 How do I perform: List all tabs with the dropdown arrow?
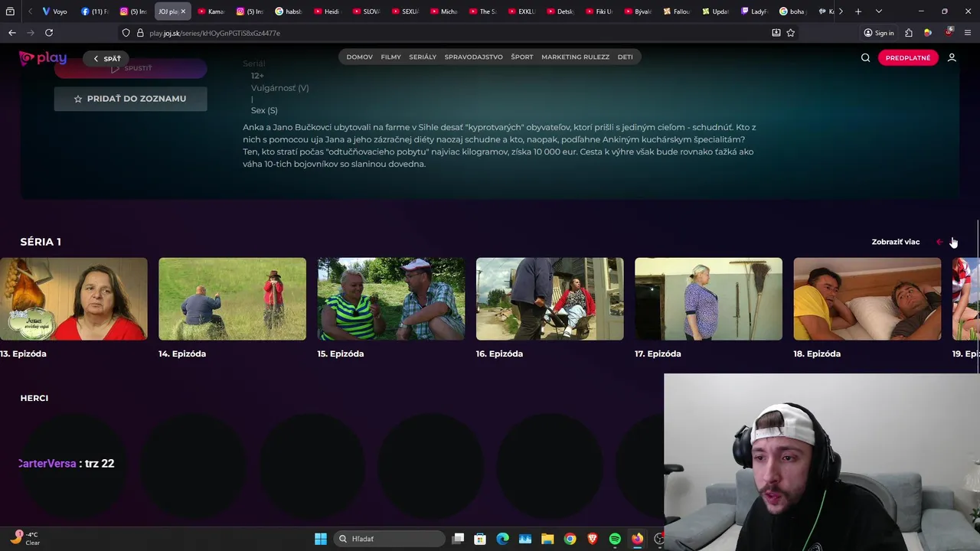878,11
